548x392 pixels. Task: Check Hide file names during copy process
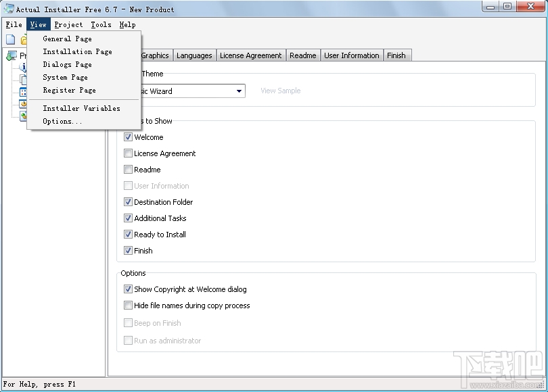(128, 305)
